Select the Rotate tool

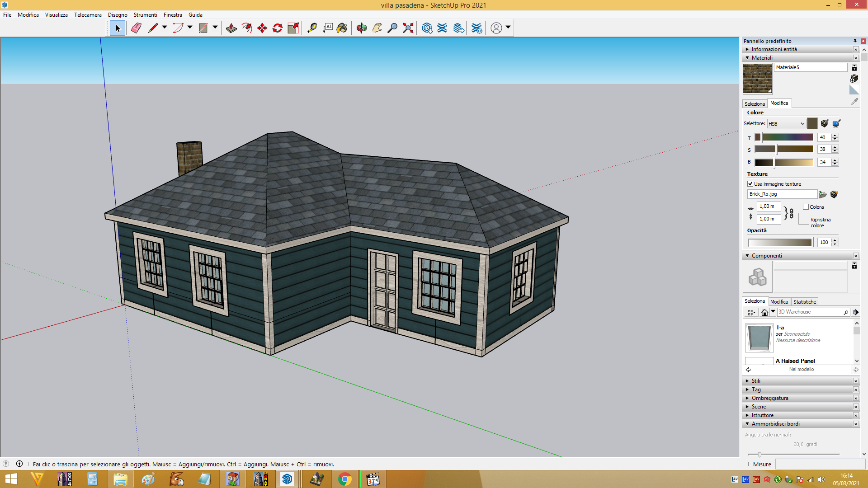pos(278,28)
